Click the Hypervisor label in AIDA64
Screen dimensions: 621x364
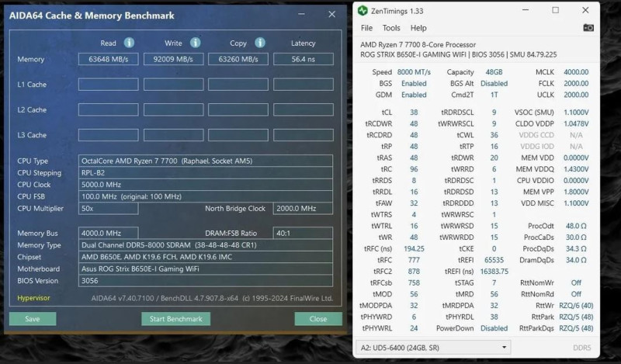33,298
